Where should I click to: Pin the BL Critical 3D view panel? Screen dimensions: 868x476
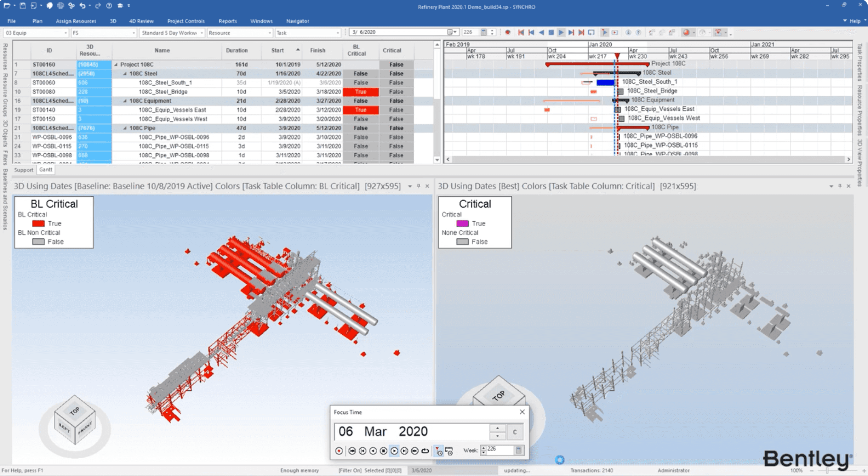(x=418, y=186)
